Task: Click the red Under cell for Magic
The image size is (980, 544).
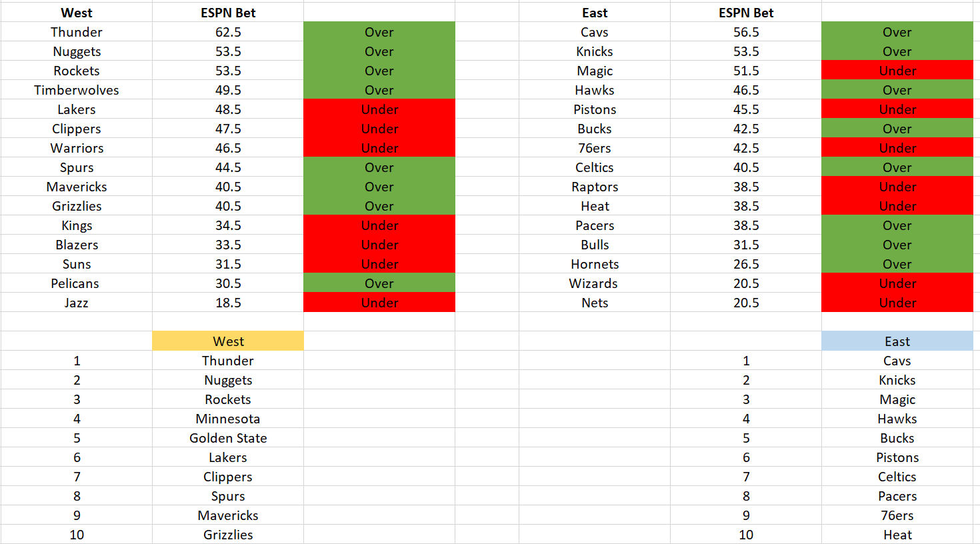Action: [897, 71]
